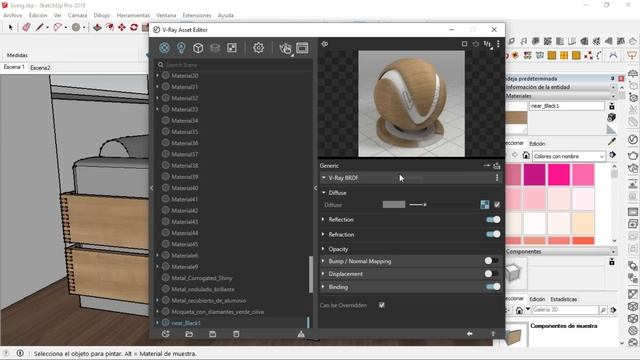Expand the Bump / Normal Mapping section
This screenshot has height=360, width=640.
tap(323, 261)
